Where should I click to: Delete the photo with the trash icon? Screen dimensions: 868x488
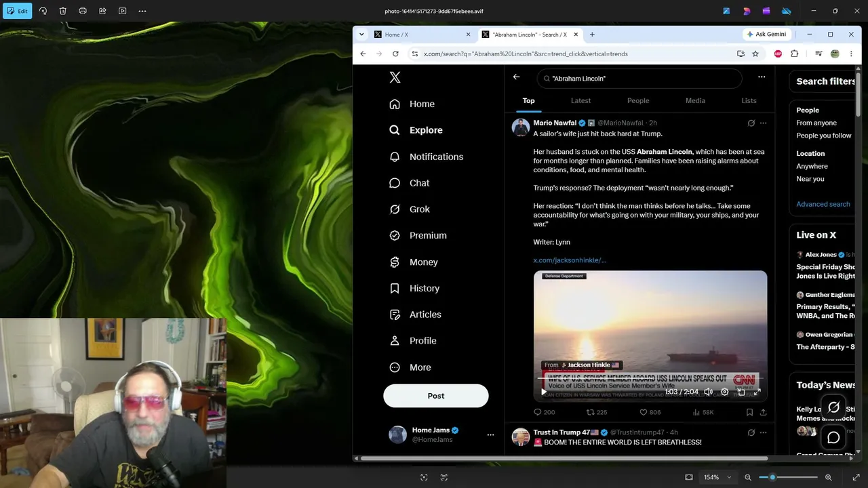[x=62, y=11]
